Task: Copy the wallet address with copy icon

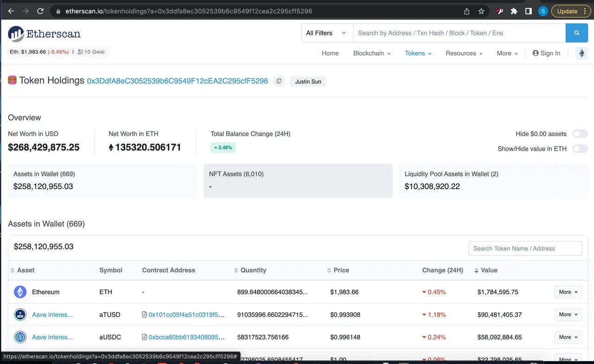Action: 279,81
